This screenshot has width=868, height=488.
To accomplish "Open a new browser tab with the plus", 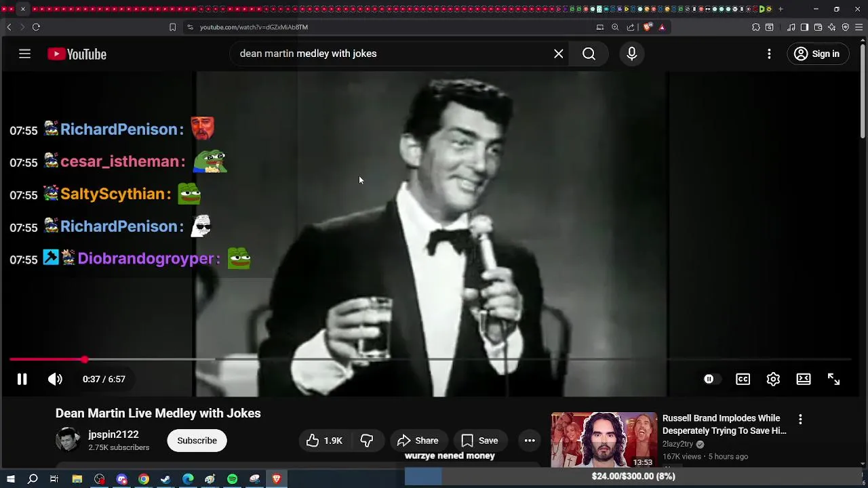I will (781, 9).
